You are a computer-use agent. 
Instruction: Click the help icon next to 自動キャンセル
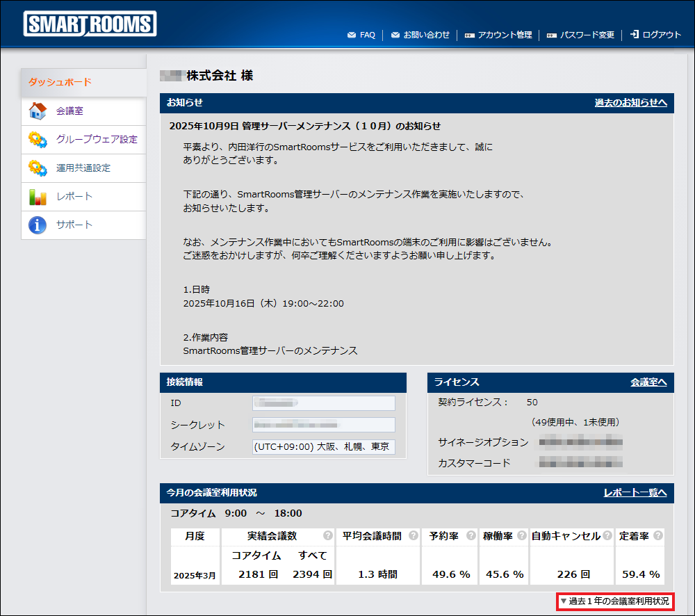point(607,536)
